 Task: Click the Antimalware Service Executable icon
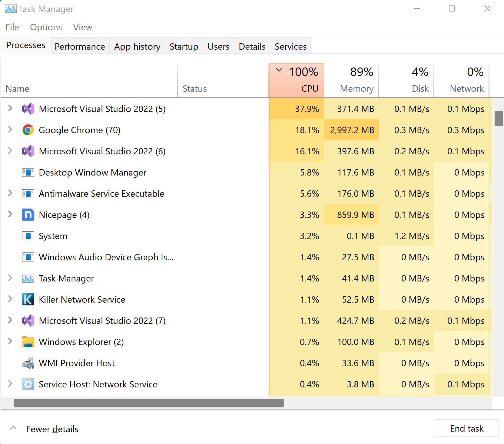click(28, 193)
